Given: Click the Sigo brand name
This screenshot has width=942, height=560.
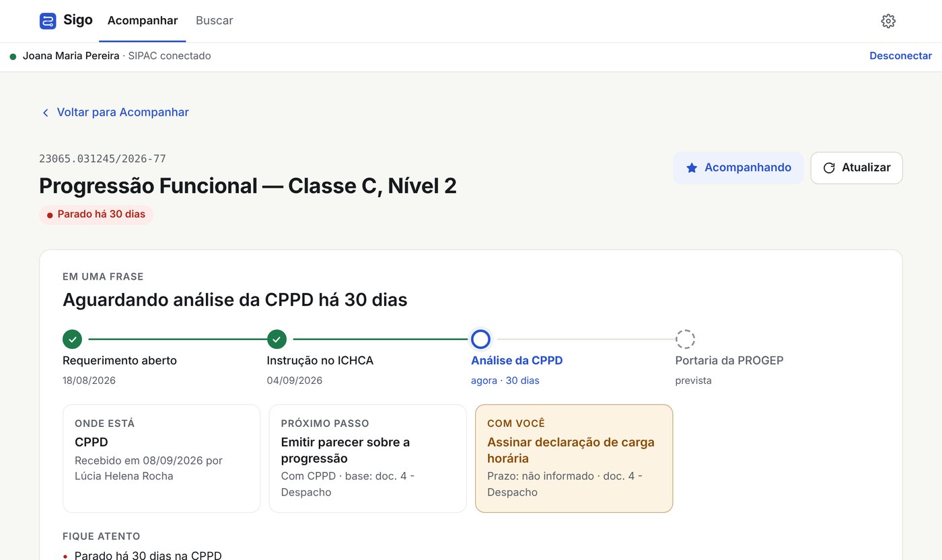Looking at the screenshot, I should pyautogui.click(x=78, y=20).
